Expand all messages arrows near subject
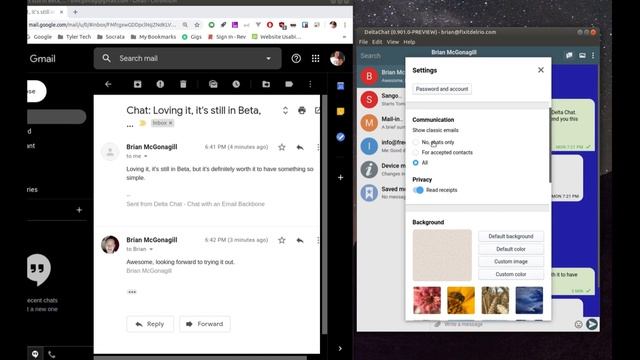 pos(285,110)
